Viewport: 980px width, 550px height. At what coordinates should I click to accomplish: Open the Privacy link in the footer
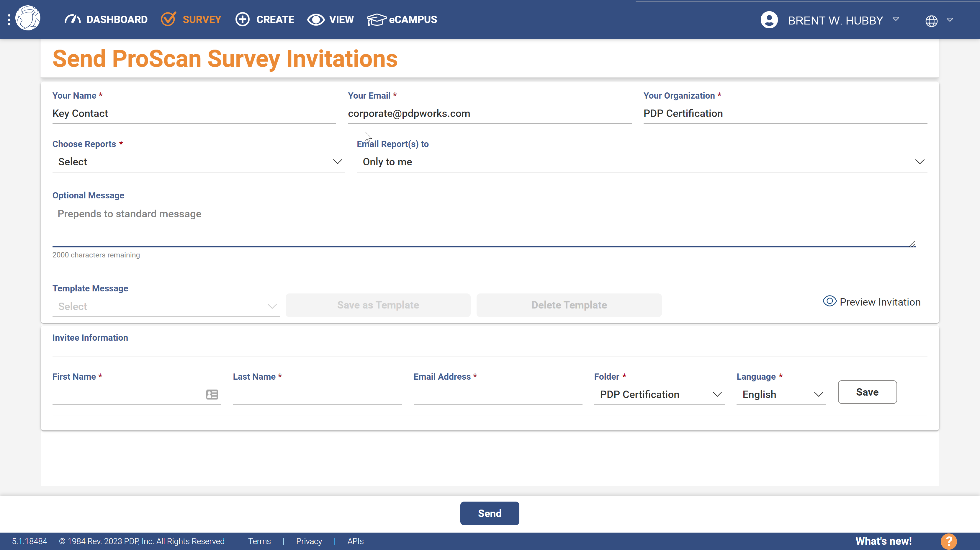tap(309, 541)
